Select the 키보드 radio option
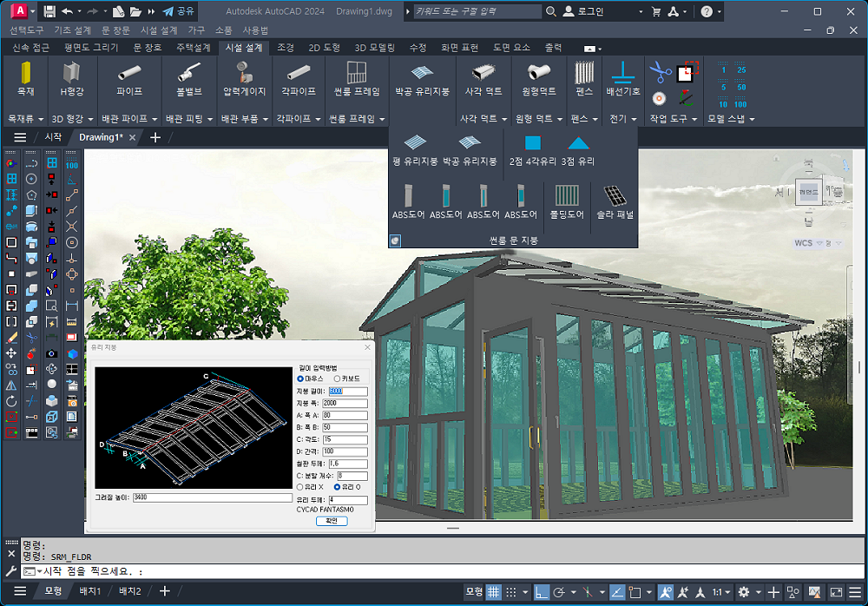 pos(337,379)
